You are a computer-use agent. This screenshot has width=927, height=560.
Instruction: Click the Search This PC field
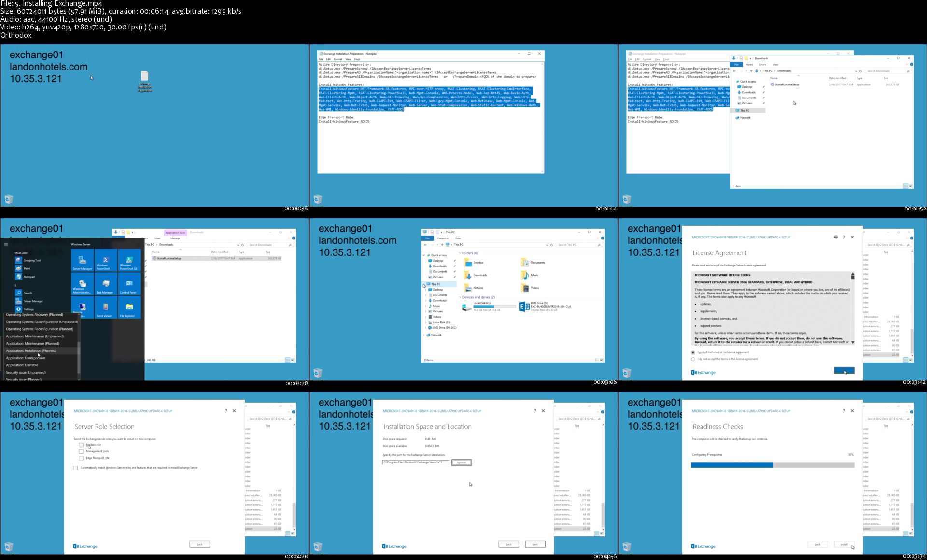[x=579, y=245]
